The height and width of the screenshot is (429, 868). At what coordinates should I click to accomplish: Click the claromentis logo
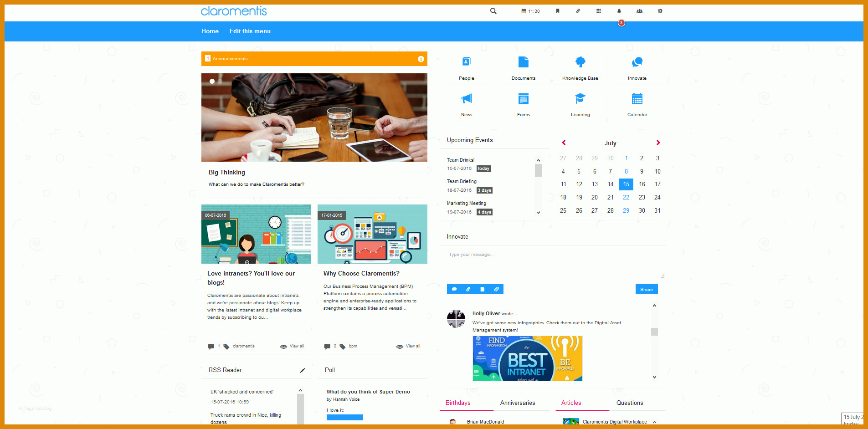(234, 11)
